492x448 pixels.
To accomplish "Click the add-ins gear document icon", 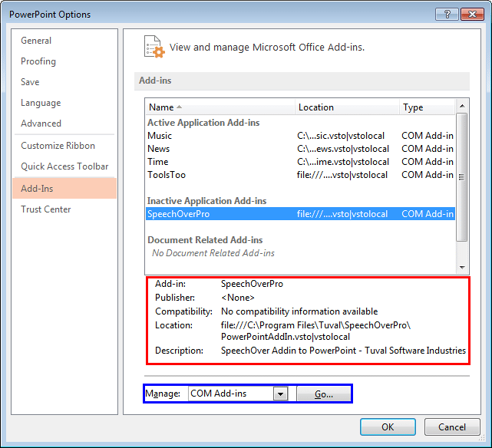I will (154, 47).
